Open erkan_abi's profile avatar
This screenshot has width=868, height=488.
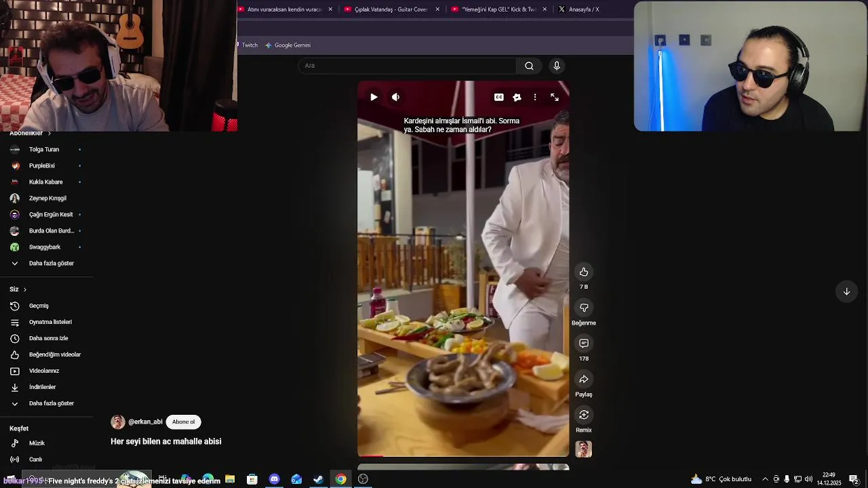pyautogui.click(x=118, y=422)
